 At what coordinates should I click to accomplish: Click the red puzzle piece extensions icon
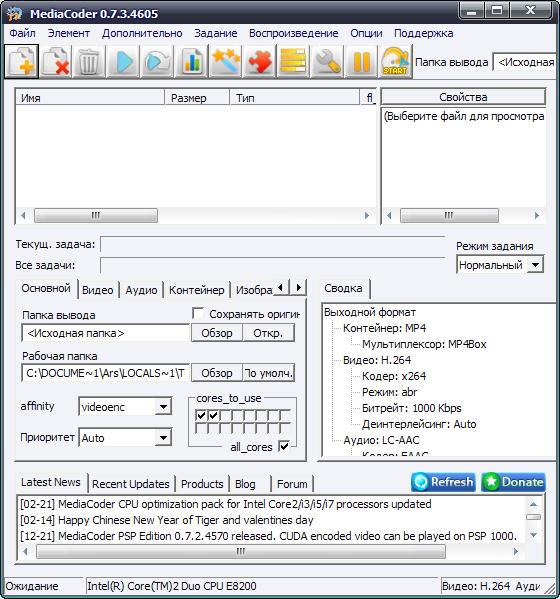[259, 62]
